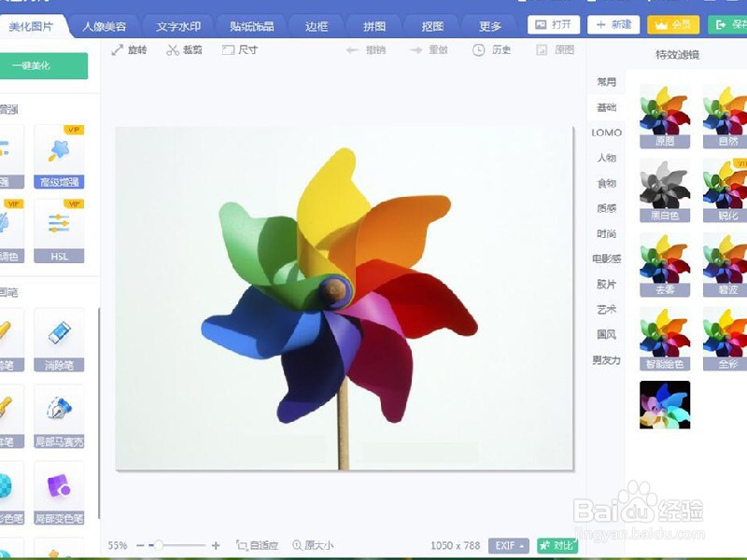Select the 局部马赛克 mosaic tool
This screenshot has width=747, height=560.
pyautogui.click(x=59, y=416)
